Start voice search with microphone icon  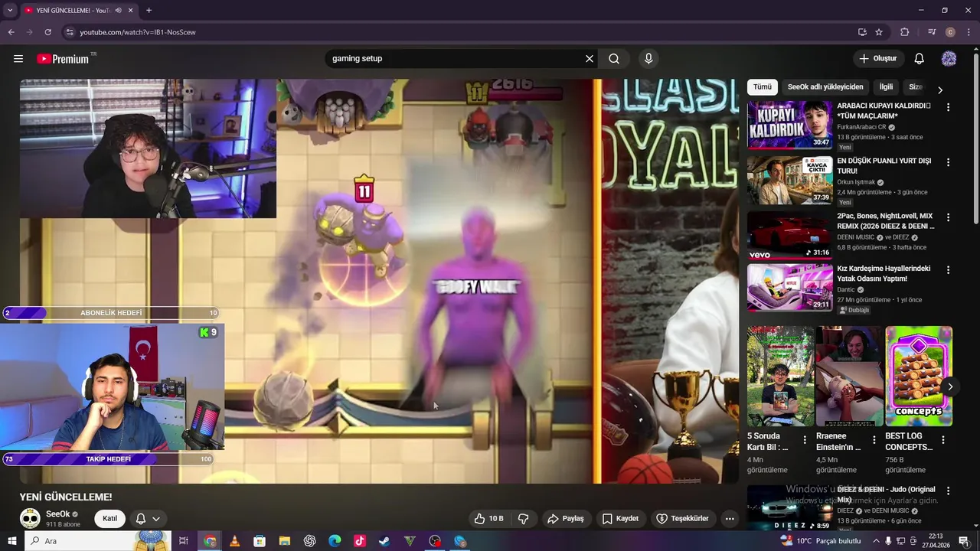coord(648,59)
